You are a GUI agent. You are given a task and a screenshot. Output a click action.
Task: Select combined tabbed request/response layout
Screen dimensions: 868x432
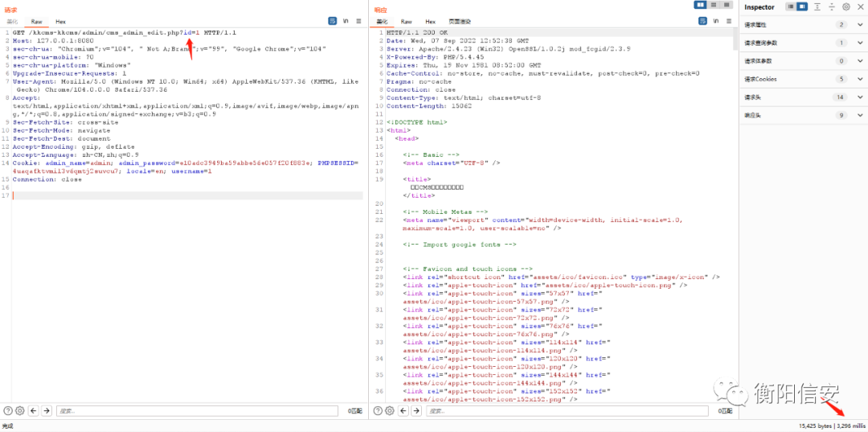coord(726,5)
